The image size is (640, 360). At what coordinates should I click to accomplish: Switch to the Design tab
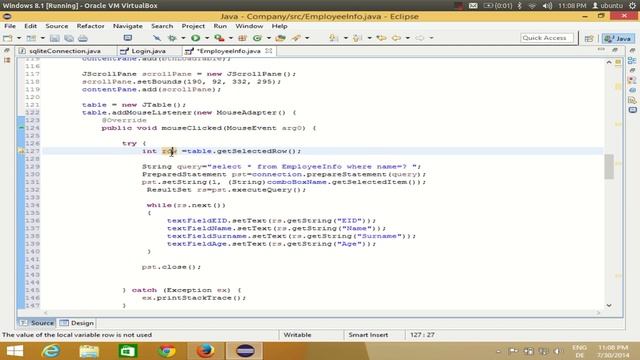click(x=77, y=323)
